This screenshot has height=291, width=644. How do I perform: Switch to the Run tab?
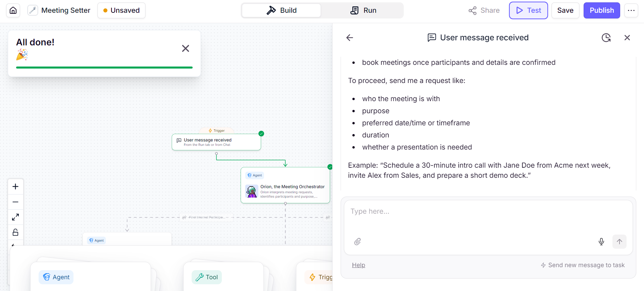pyautogui.click(x=363, y=10)
